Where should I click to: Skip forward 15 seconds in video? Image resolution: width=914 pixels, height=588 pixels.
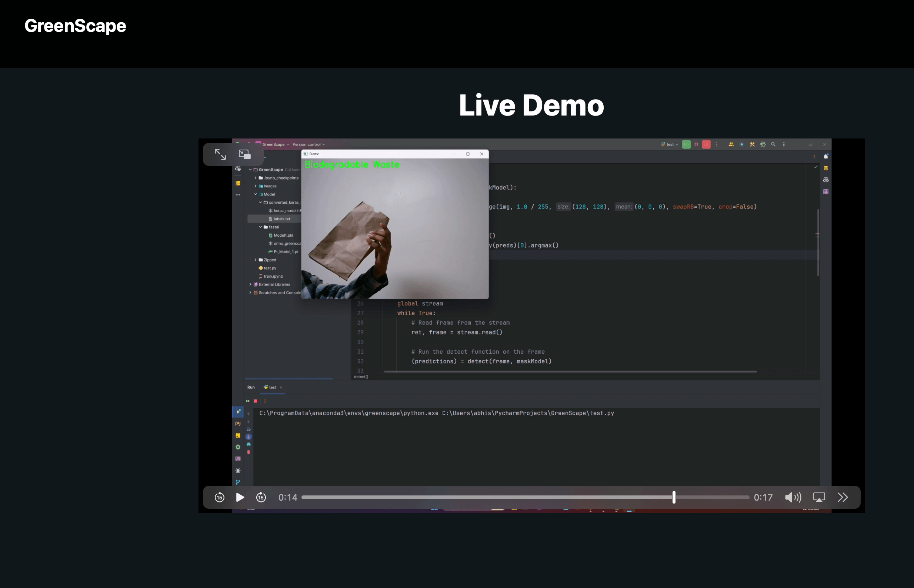click(261, 497)
